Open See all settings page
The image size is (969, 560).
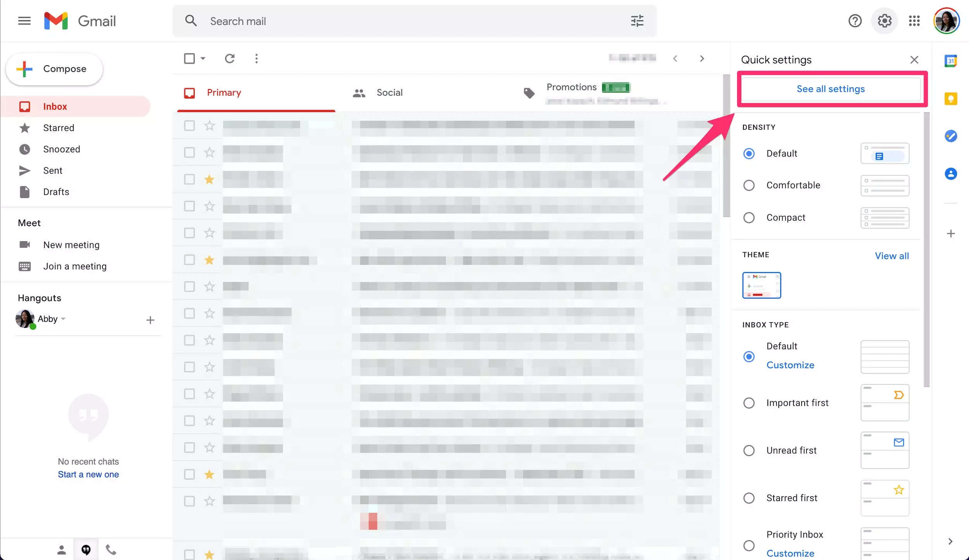pos(830,89)
